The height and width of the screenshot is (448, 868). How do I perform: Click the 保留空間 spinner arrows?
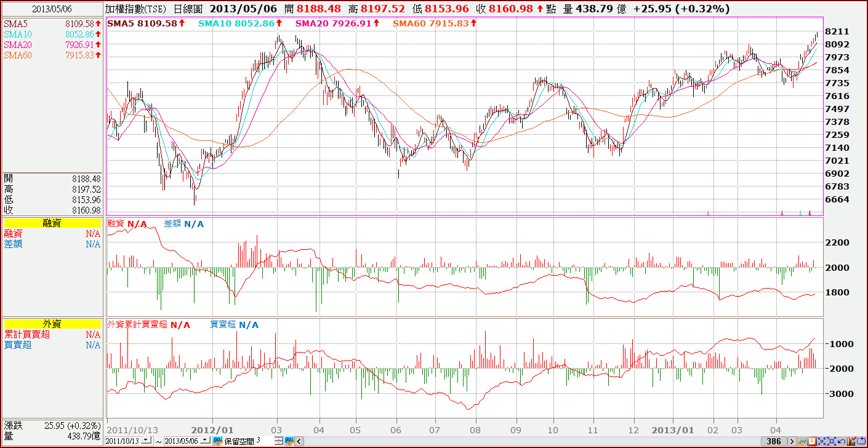click(279, 441)
